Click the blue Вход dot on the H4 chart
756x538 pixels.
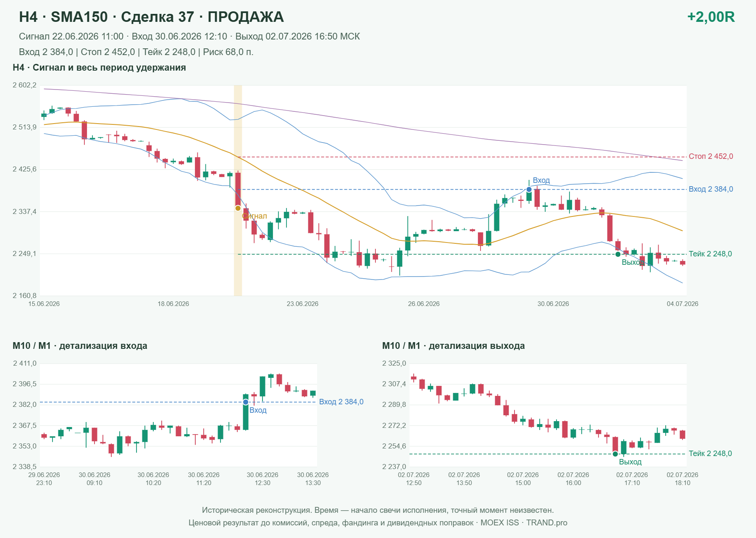(x=529, y=190)
